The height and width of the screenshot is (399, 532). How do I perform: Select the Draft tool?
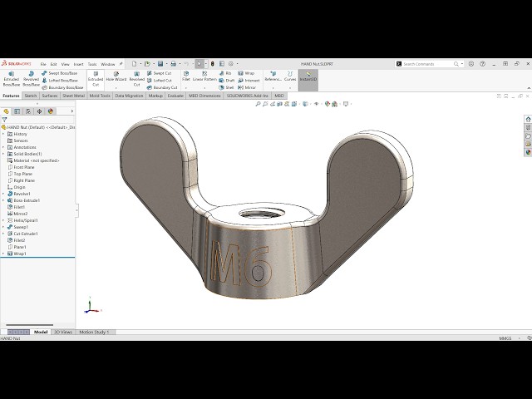[227, 81]
